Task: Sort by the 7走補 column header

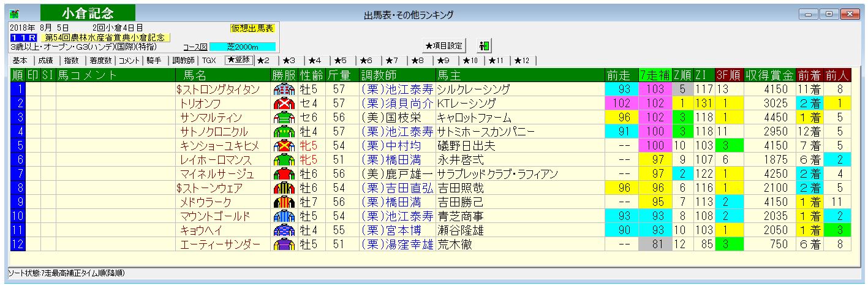Action: click(654, 75)
